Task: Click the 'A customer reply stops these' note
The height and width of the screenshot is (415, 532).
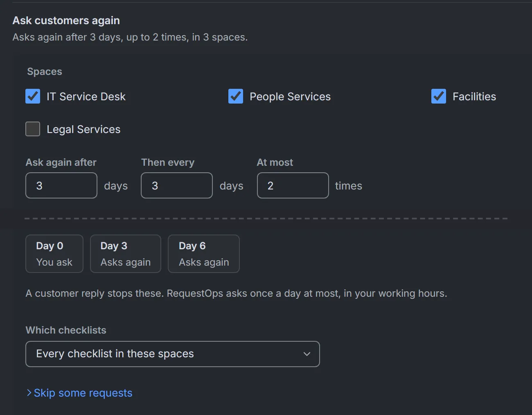Action: (x=95, y=293)
